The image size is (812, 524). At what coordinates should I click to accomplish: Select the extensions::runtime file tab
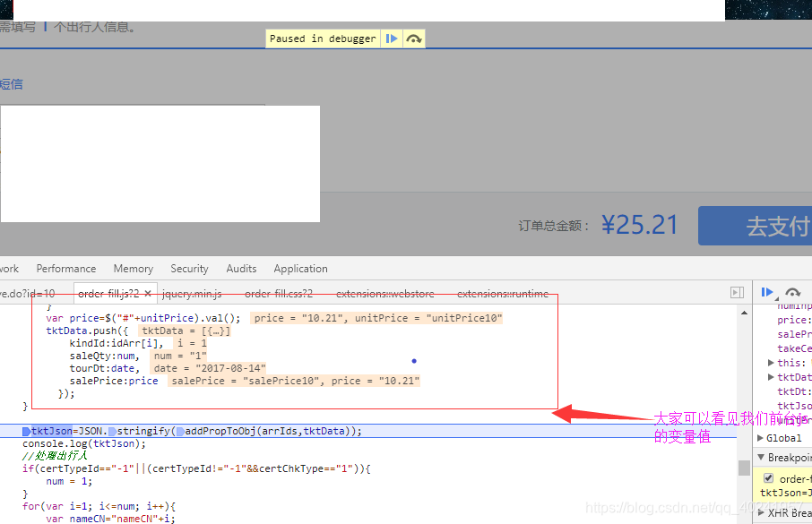coord(502,294)
